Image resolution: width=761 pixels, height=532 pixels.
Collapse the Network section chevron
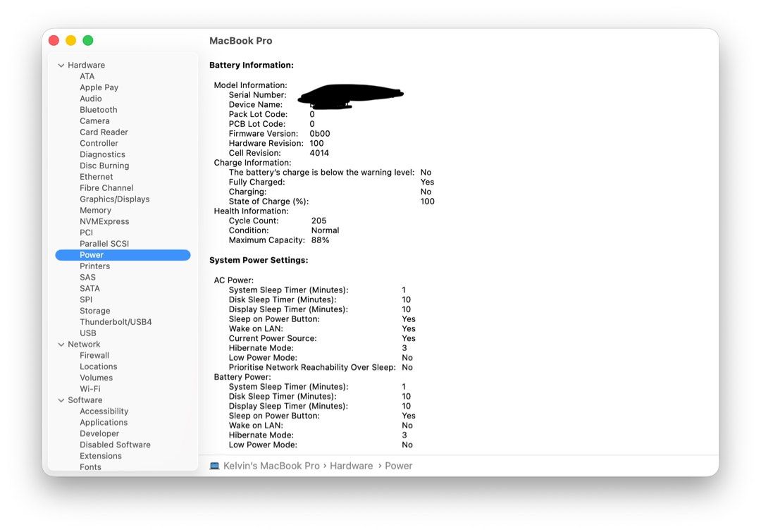[x=61, y=344]
